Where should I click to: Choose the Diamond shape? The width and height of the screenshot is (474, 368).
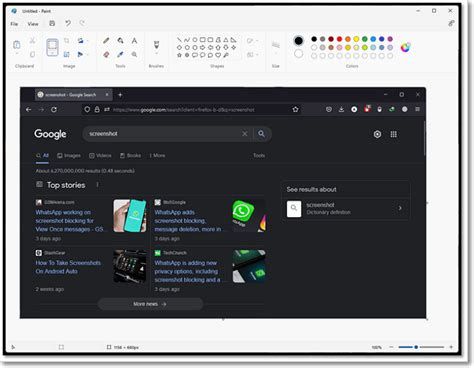179,47
